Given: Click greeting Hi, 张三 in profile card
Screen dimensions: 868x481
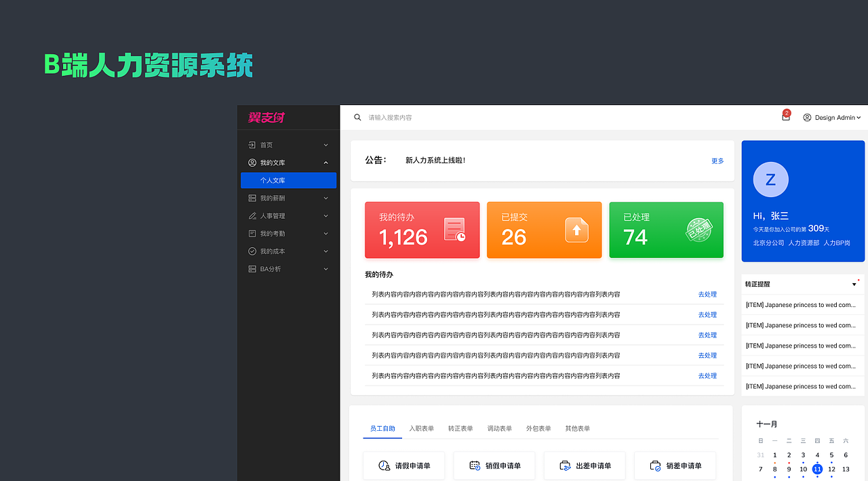Looking at the screenshot, I should coord(770,215).
